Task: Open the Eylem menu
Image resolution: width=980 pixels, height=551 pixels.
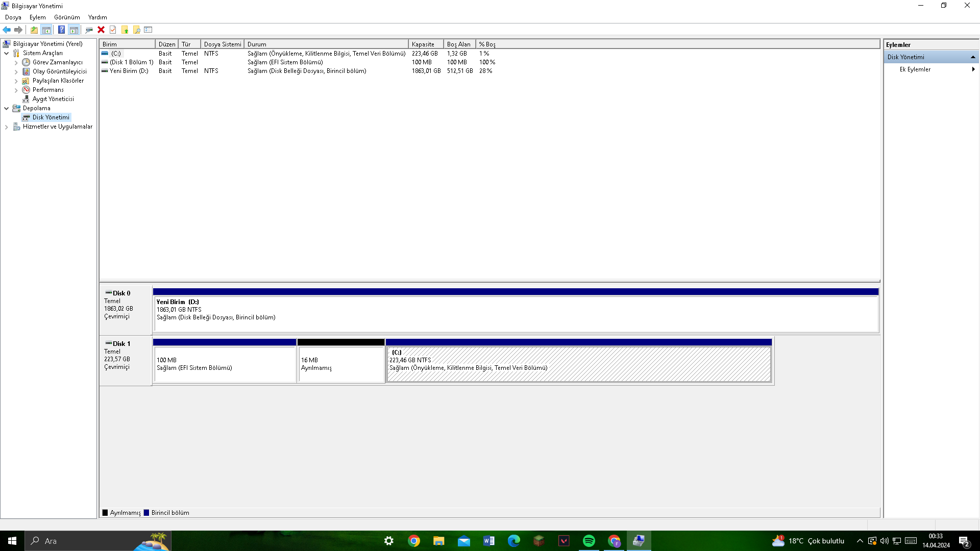Action: (37, 17)
